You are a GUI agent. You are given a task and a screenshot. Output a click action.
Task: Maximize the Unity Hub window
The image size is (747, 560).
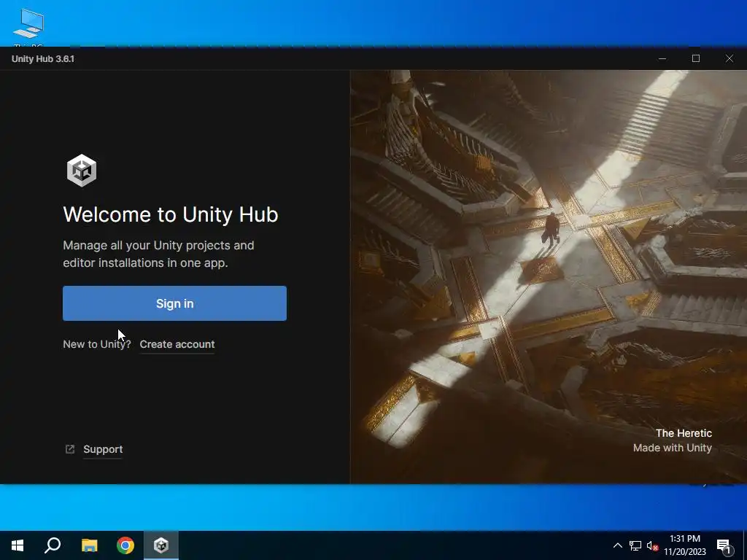click(x=696, y=58)
